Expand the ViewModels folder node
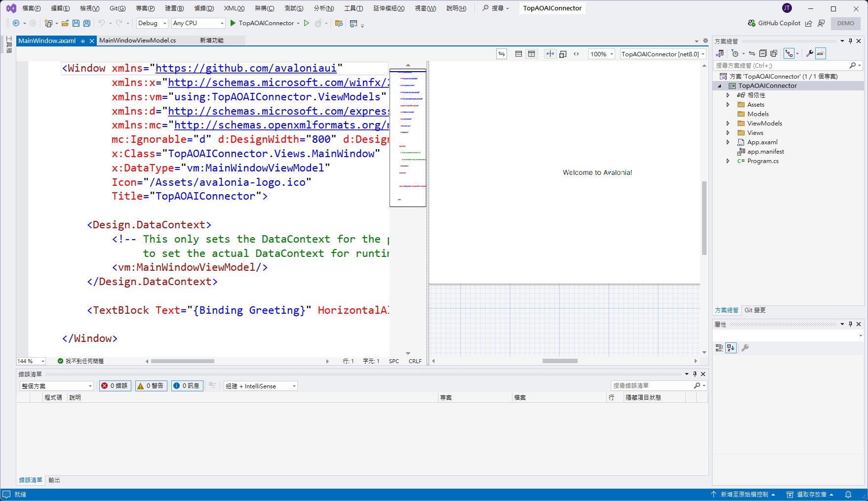This screenshot has width=868, height=501. click(x=728, y=124)
